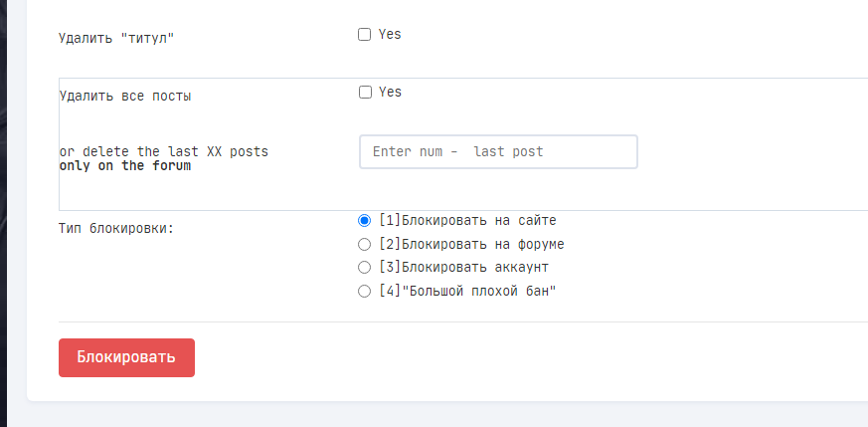Click the bold "only on the forum" text
868x427 pixels.
pyautogui.click(x=125, y=166)
